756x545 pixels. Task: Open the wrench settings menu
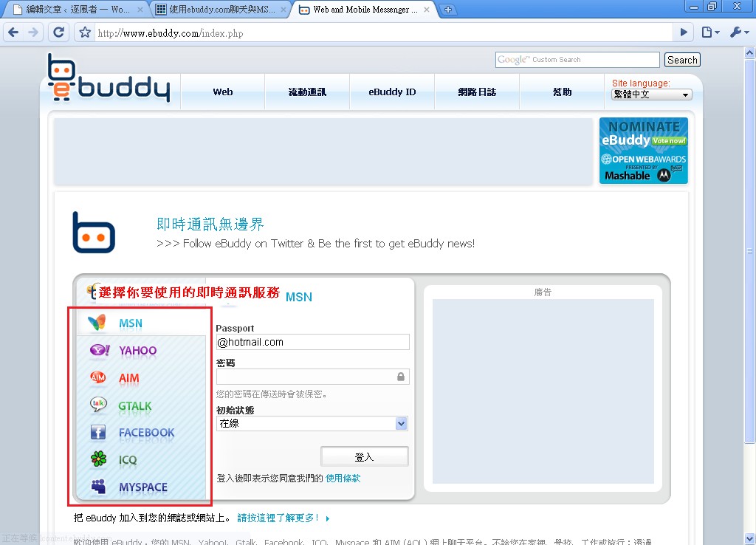(738, 32)
